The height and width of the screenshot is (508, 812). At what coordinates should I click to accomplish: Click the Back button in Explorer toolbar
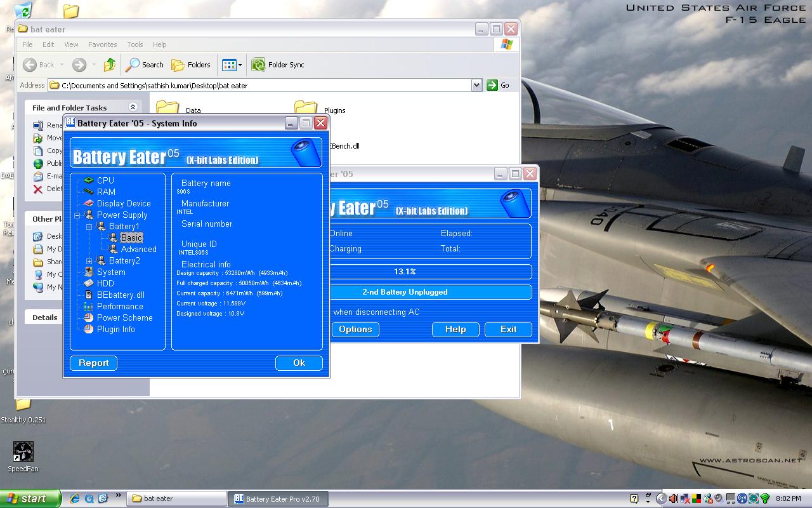(x=39, y=65)
